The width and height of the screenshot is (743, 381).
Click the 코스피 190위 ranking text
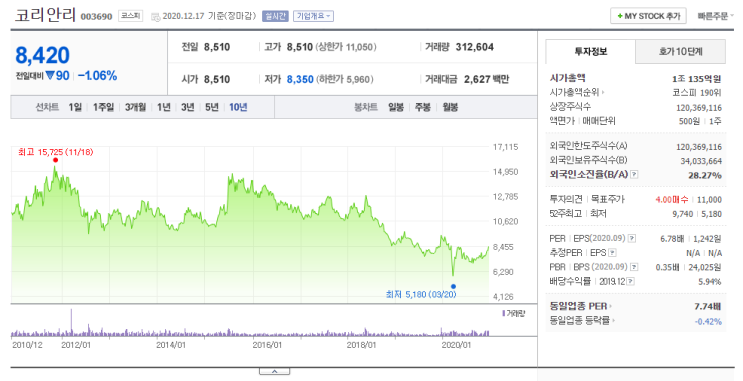[697, 93]
